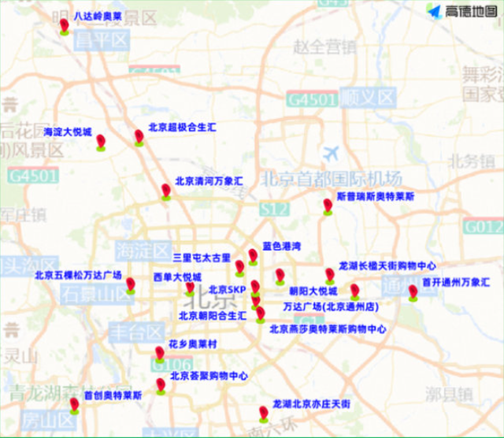This screenshot has width=504, height=438.
Task: Select the 龙湖北京亦庄天街 map pin
Action: coord(263,414)
